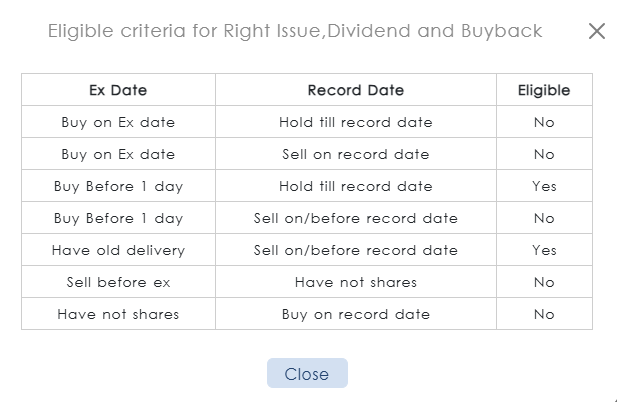Click Have not shares in Record Date column
The image size is (617, 402).
[x=355, y=282]
